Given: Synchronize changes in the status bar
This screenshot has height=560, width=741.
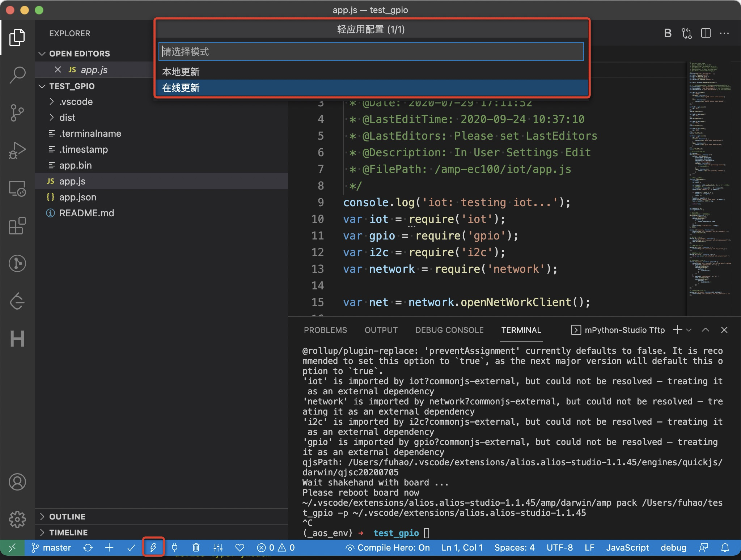Looking at the screenshot, I should [88, 548].
